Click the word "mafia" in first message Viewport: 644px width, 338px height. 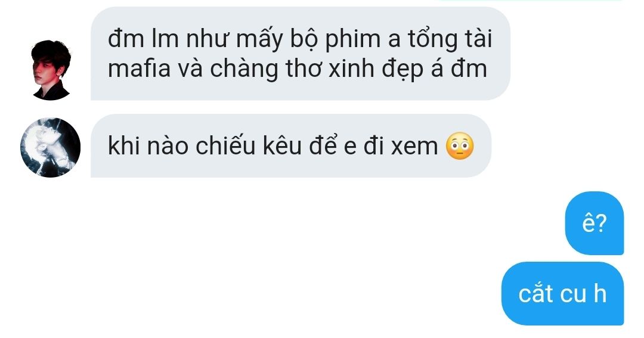(x=139, y=69)
